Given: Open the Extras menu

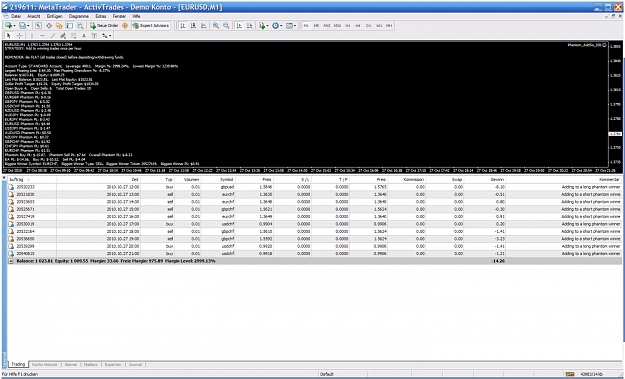Looking at the screenshot, I should (101, 16).
